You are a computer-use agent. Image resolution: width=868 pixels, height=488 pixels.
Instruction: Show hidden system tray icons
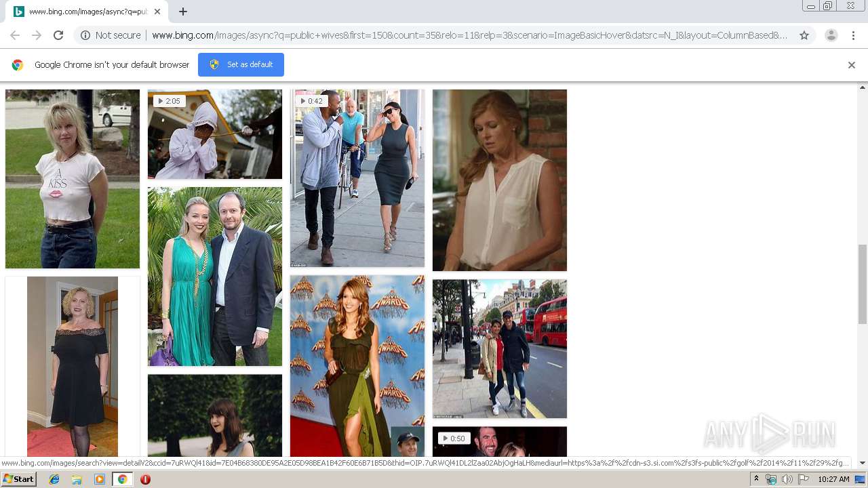click(756, 479)
